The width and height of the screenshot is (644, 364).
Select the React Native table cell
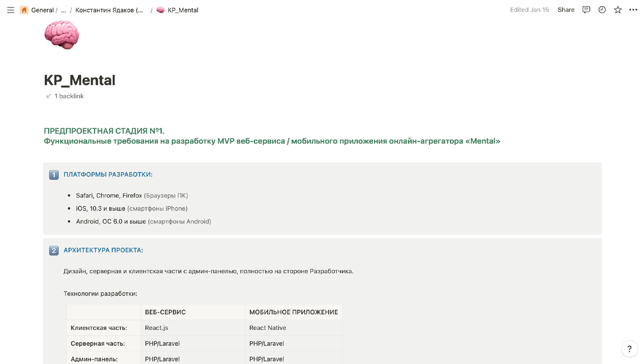[x=294, y=327]
